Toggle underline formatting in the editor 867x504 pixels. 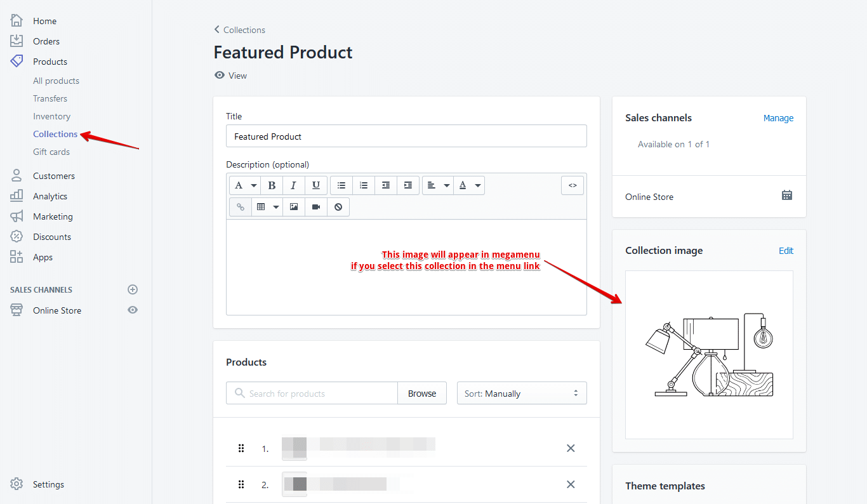(315, 185)
